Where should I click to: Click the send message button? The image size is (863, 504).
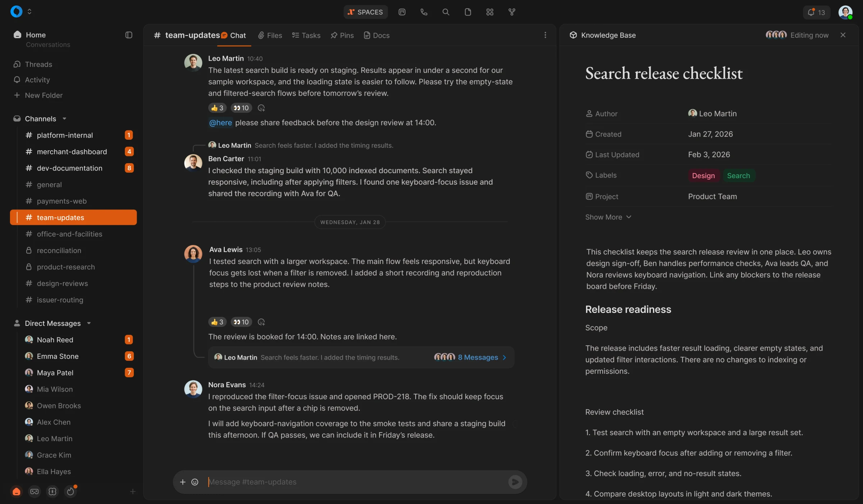click(x=515, y=482)
